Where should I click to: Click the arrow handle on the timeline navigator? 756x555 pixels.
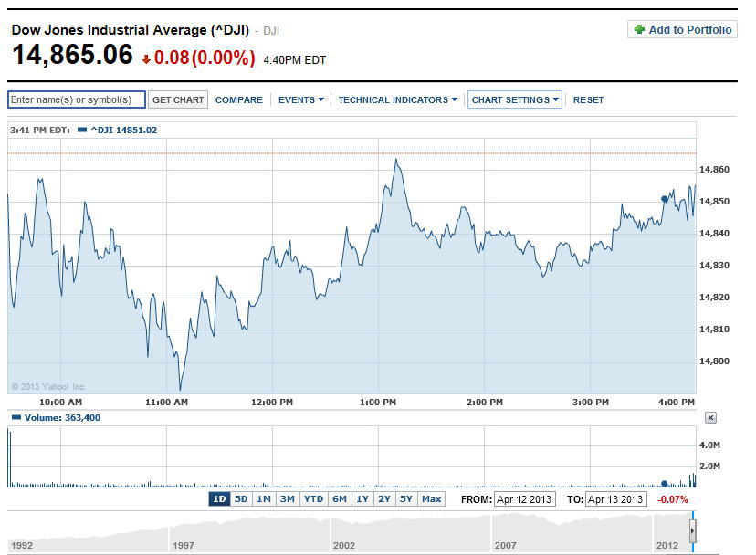point(692,531)
